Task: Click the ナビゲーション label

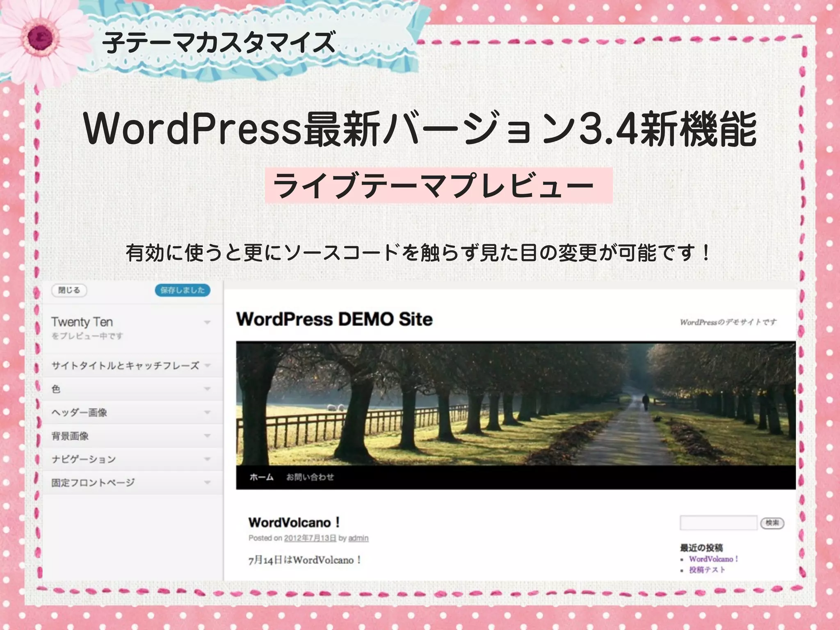Action: tap(84, 459)
